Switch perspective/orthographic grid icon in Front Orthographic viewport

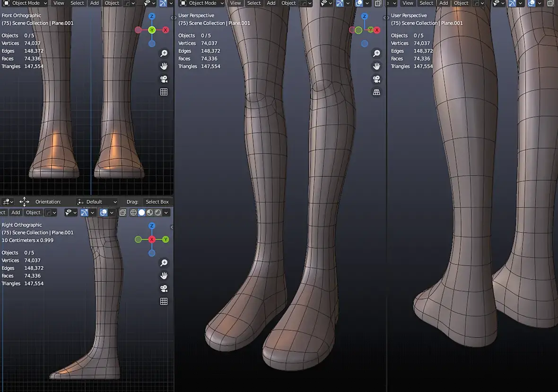point(164,92)
